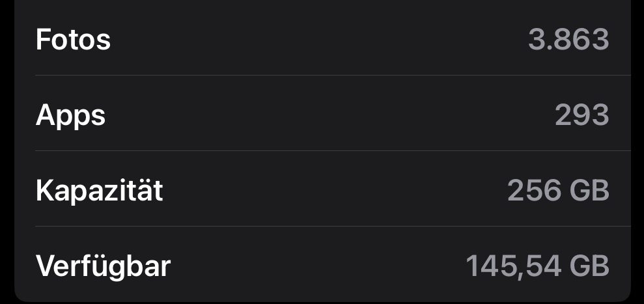Click the free space next to Verfügbar

[x=537, y=266]
